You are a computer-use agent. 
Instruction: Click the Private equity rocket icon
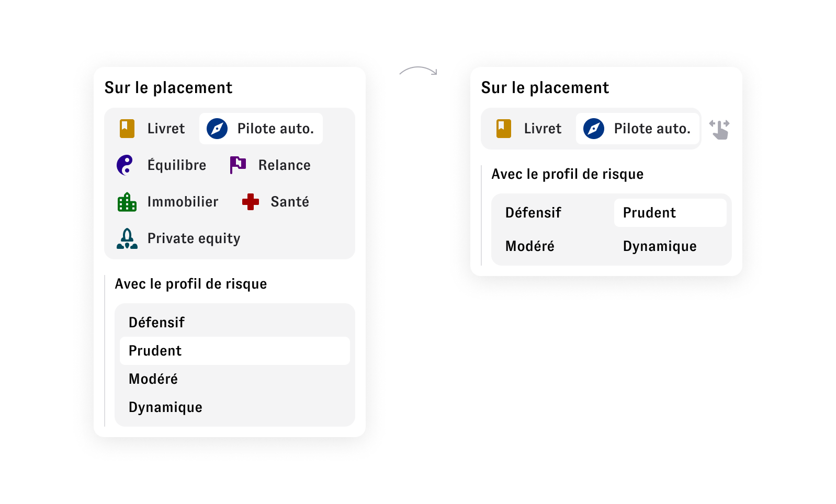tap(127, 238)
